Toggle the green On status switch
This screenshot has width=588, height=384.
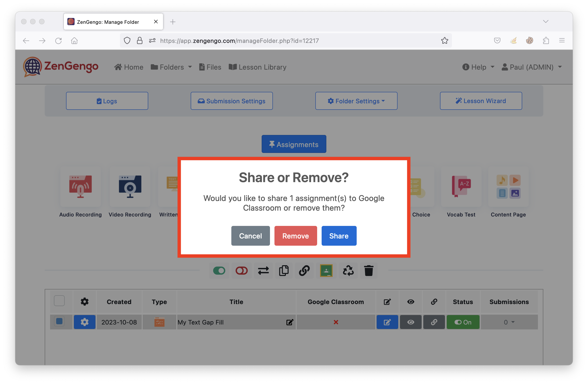[463, 322]
